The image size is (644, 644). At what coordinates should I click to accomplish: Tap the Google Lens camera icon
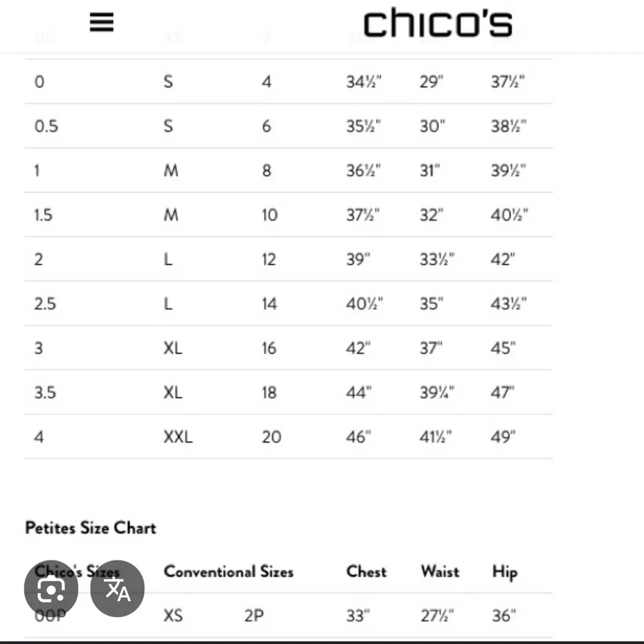(x=51, y=589)
